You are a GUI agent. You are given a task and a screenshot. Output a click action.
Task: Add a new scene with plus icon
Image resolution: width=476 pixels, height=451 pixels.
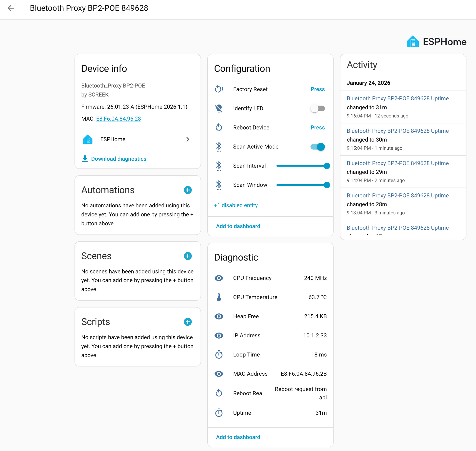pyautogui.click(x=188, y=256)
